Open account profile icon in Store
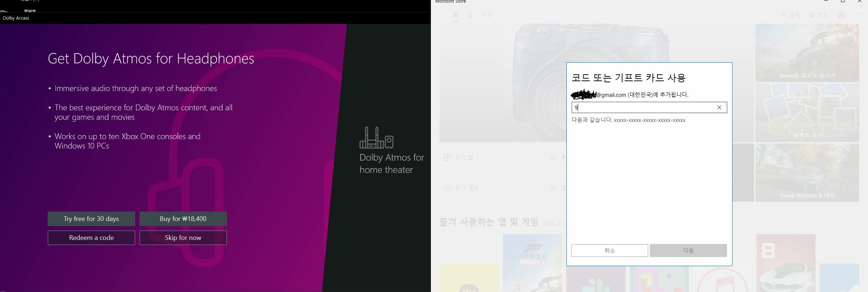This screenshot has height=292, width=868. pos(842,15)
